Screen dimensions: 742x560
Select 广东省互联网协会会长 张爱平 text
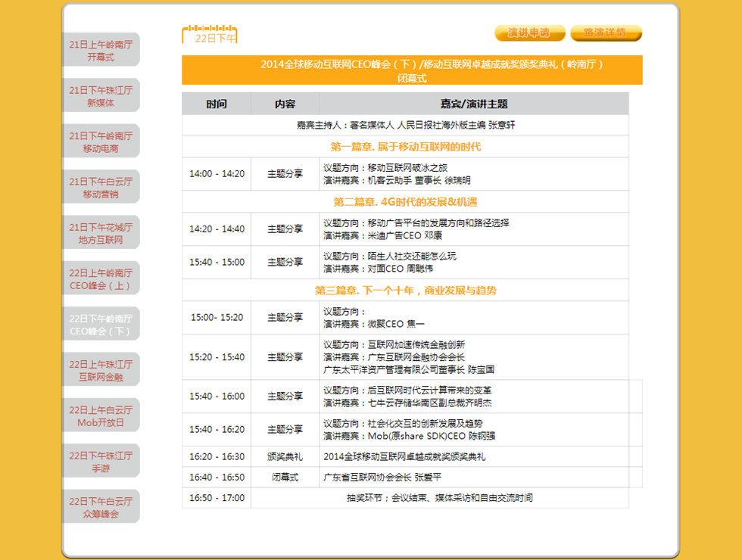click(x=382, y=478)
